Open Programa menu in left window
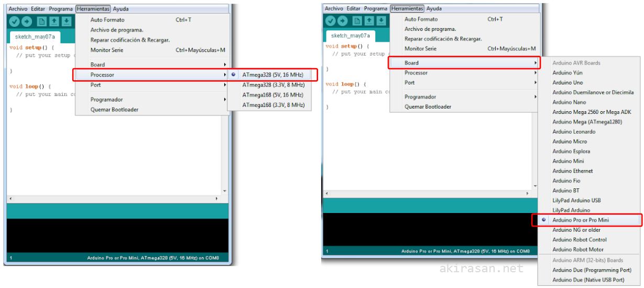The image size is (644, 288). (61, 9)
